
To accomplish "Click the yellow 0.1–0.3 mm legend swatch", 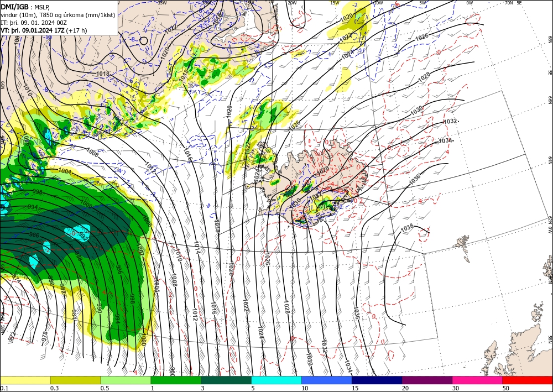I will (x=25, y=380).
